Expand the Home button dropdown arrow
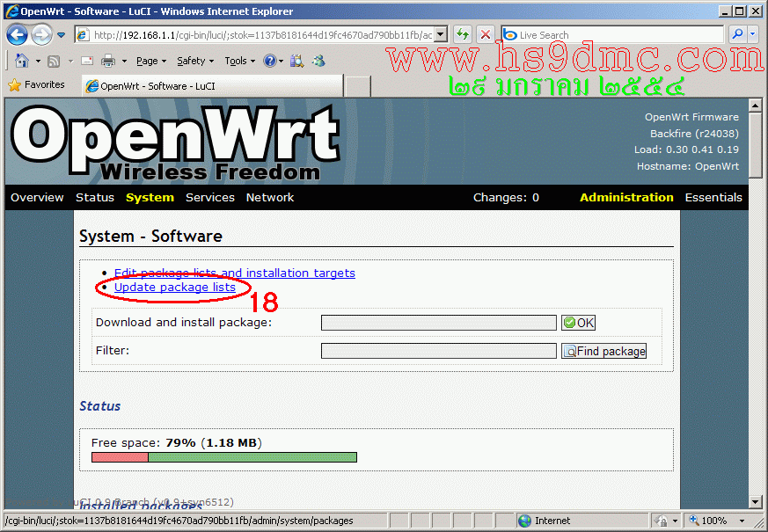Image resolution: width=768 pixels, height=532 pixels. coord(38,62)
